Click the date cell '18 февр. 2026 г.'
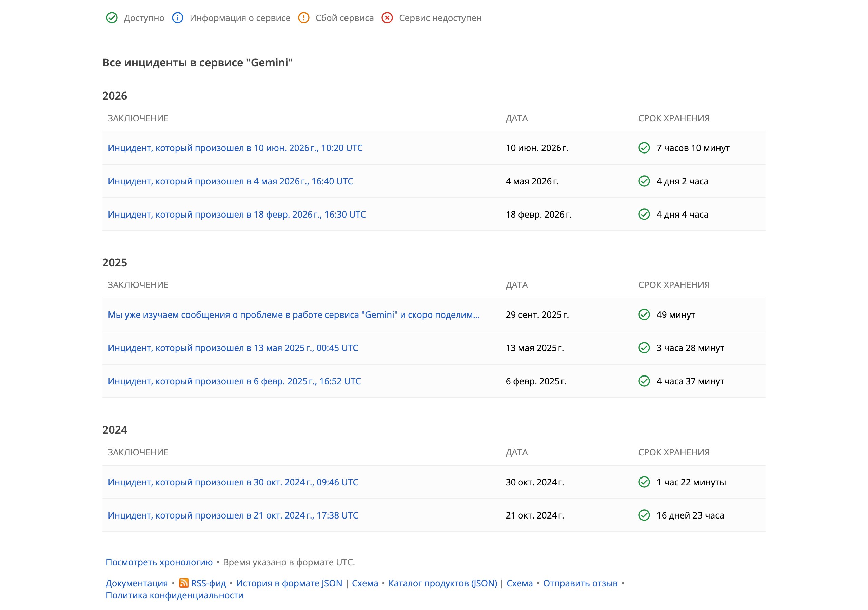 pyautogui.click(x=539, y=214)
